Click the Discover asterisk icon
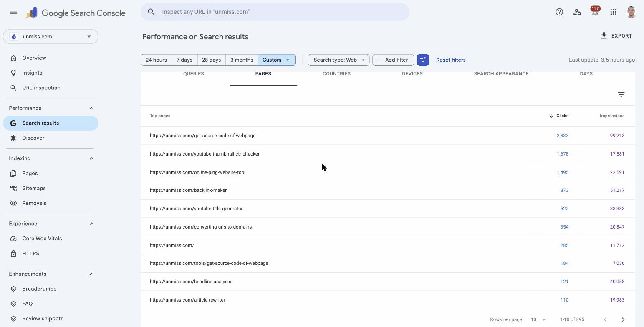 [13, 138]
